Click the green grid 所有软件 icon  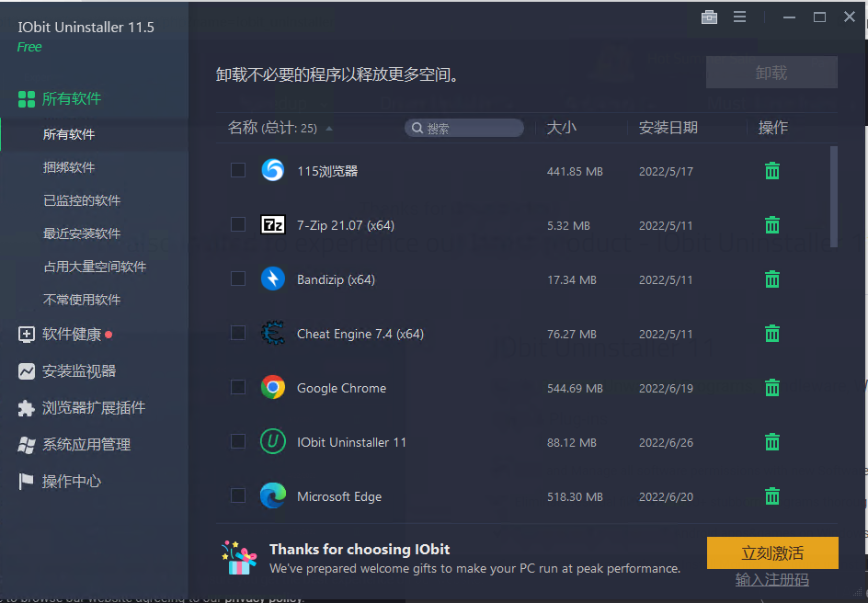27,99
